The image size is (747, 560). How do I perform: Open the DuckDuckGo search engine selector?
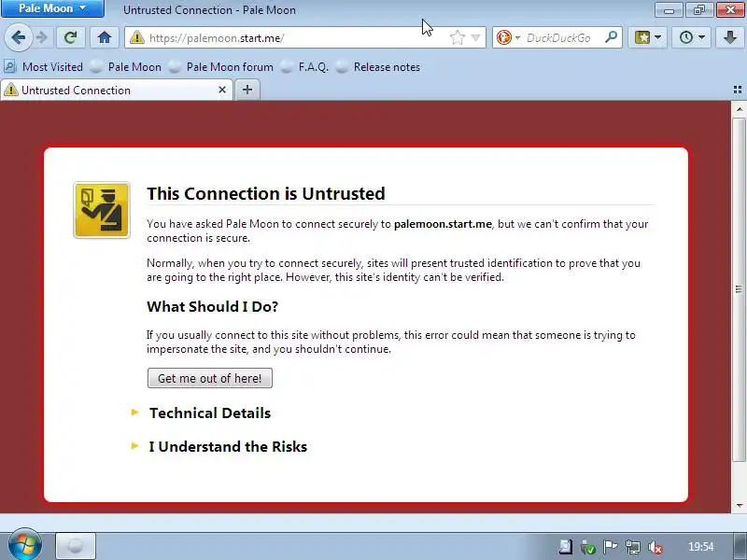coord(508,37)
